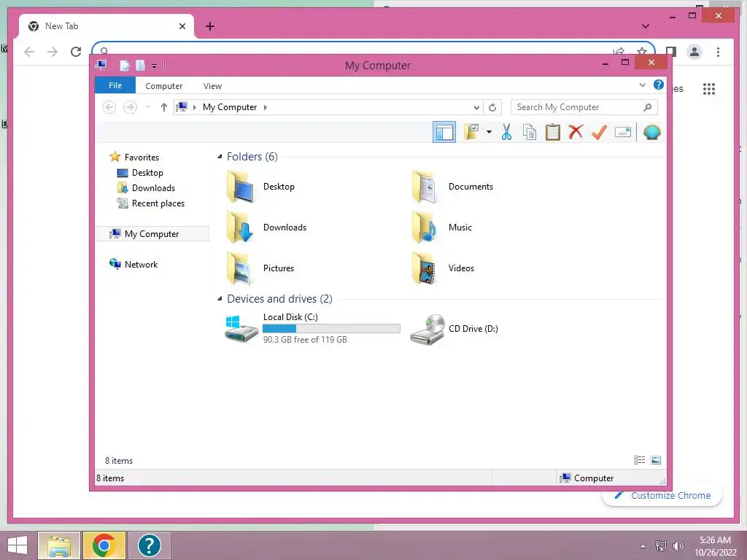Click the email envelope toolbar icon
Viewport: 747px width, 560px height.
[x=623, y=132]
